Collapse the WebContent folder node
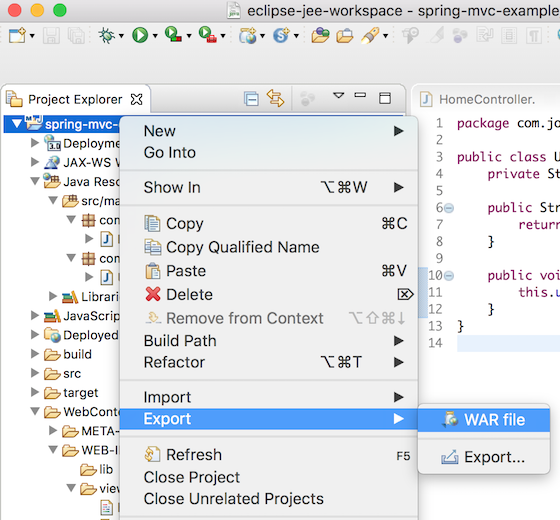560x520 pixels. [35, 411]
